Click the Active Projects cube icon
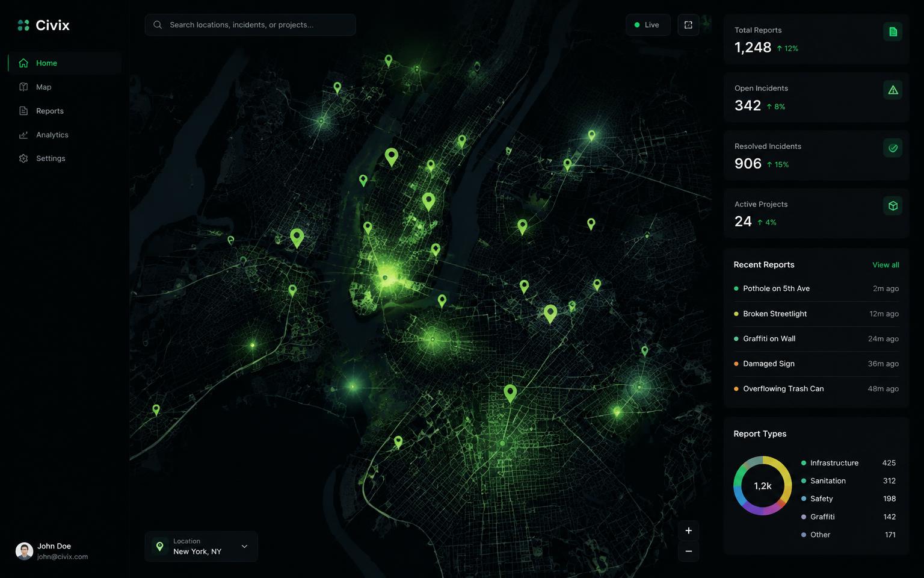This screenshot has width=924, height=578. pyautogui.click(x=893, y=206)
